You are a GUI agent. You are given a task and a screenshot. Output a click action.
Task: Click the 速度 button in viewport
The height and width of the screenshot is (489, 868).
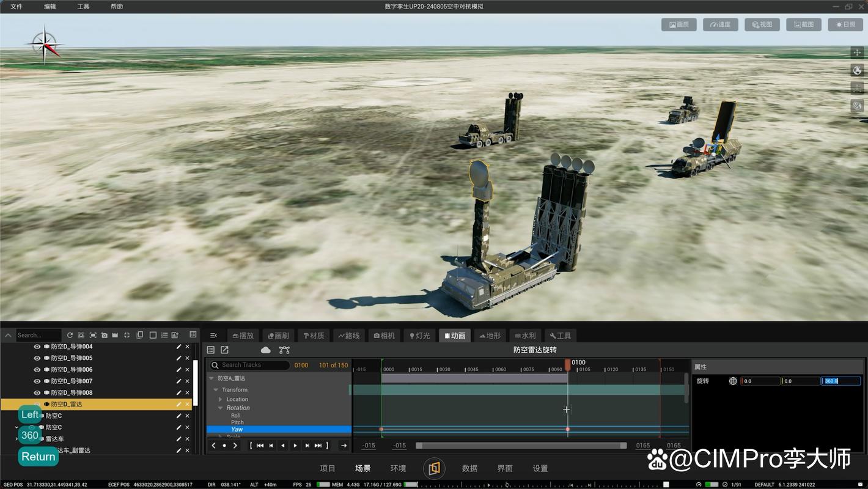click(721, 24)
